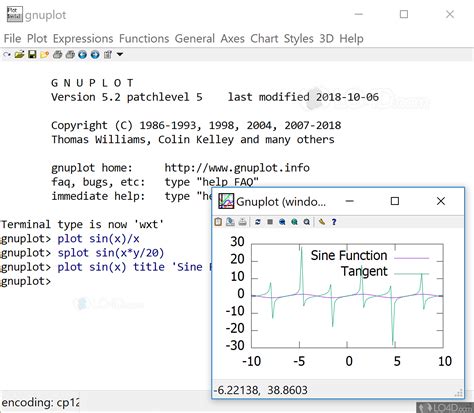Click the y-axis label 30 in the plot

(x=237, y=242)
